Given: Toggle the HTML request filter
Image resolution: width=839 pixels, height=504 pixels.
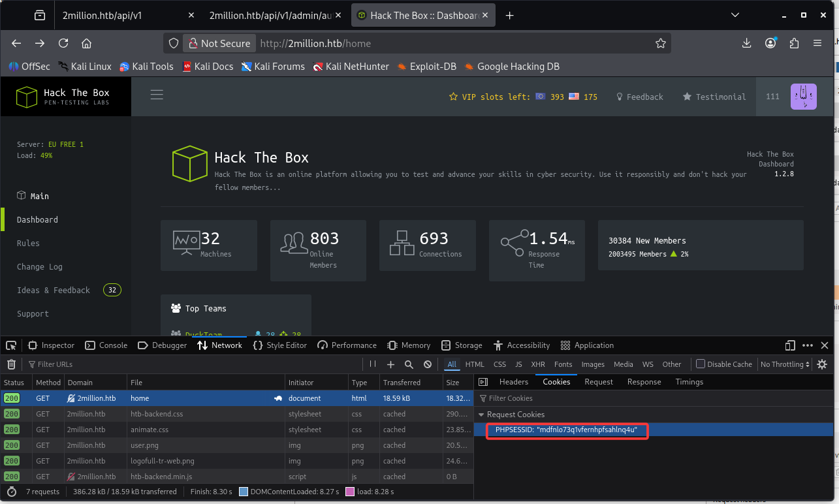Looking at the screenshot, I should point(475,364).
